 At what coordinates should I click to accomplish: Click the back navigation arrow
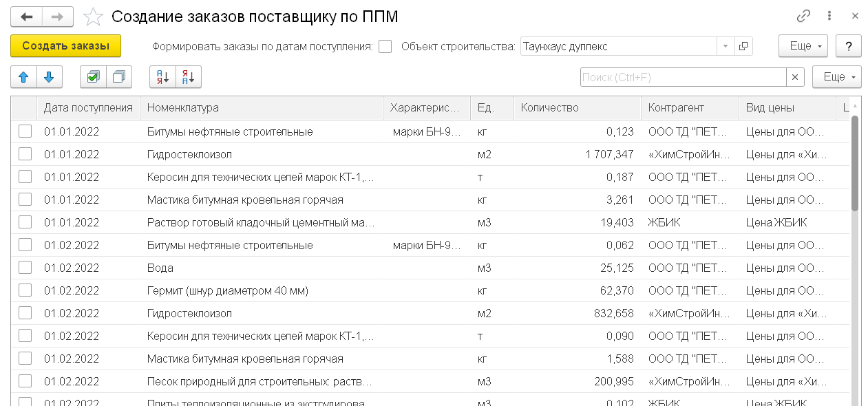click(x=26, y=17)
